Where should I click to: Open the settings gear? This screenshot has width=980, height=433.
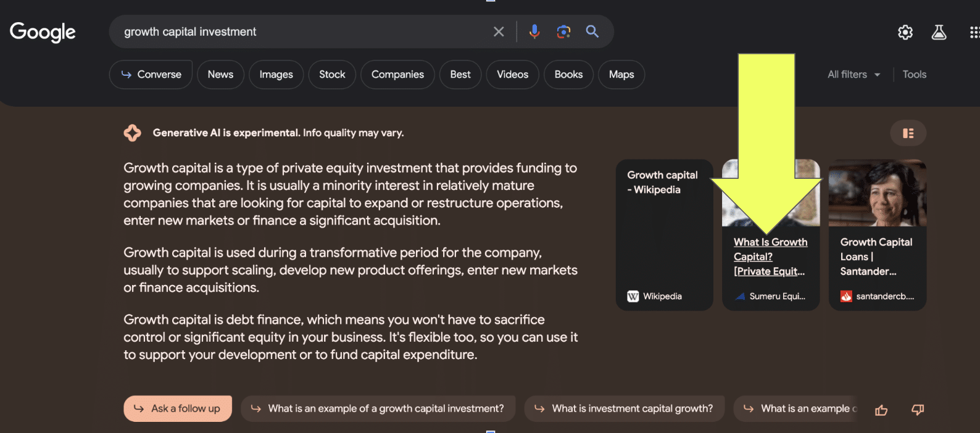tap(905, 32)
